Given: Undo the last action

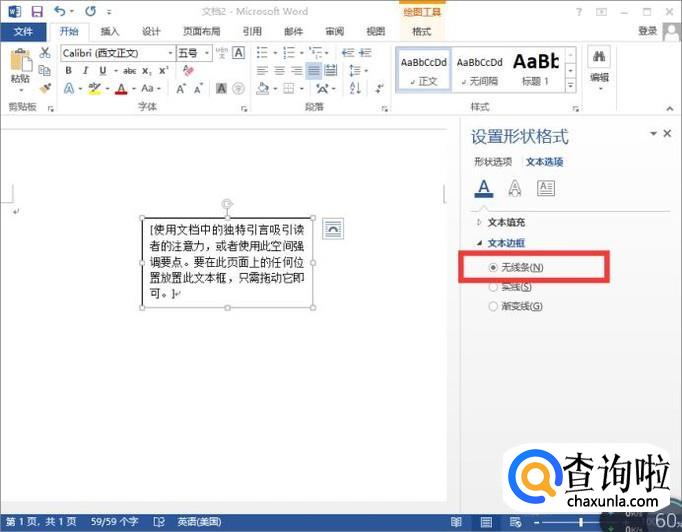Looking at the screenshot, I should 60,11.
